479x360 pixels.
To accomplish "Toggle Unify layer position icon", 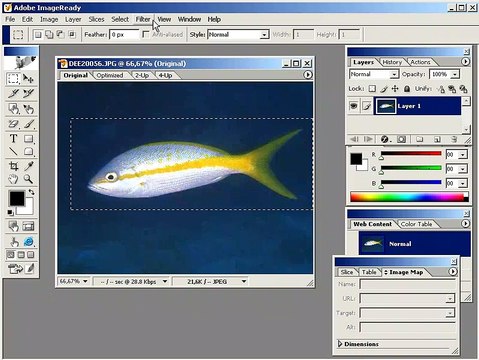I will click(x=441, y=89).
